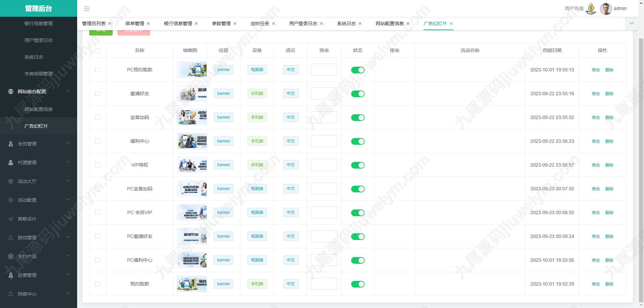
Task: Click the globe icon beside 网站前台配置
Action: pyautogui.click(x=11, y=91)
